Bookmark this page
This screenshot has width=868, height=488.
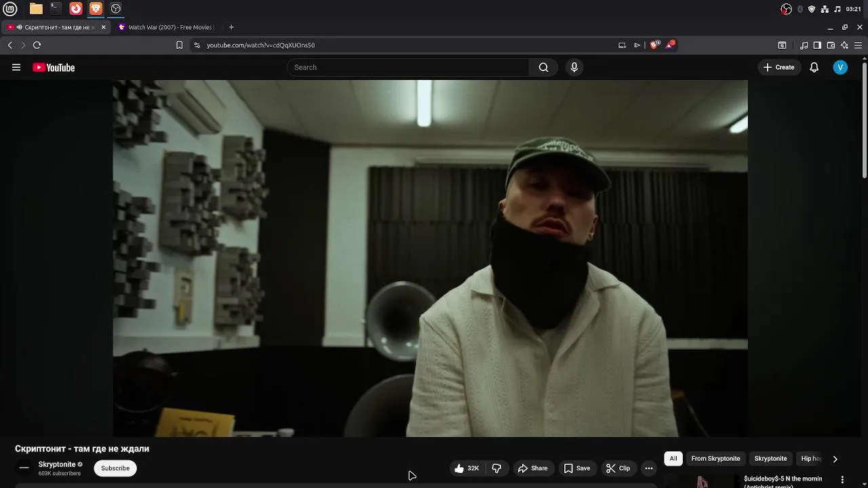click(x=179, y=45)
